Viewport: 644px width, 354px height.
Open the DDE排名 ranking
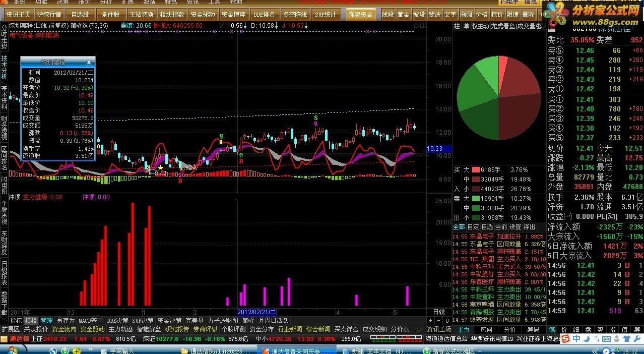(x=264, y=14)
